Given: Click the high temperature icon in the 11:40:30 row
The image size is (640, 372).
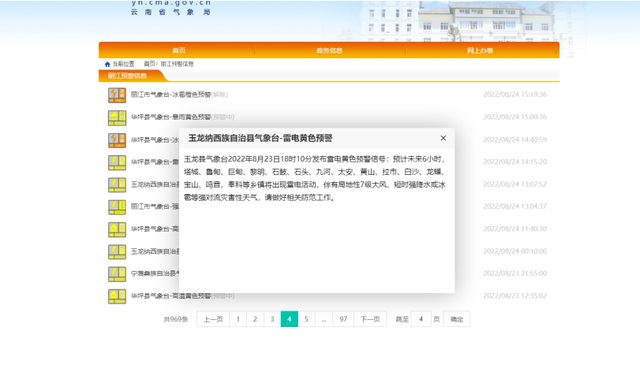Looking at the screenshot, I should click(x=117, y=229).
